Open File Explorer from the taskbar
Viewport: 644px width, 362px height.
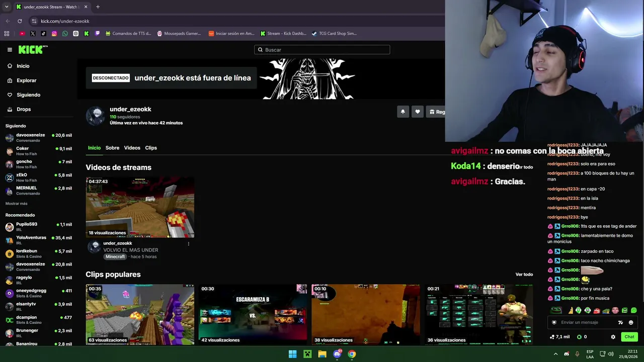click(322, 354)
